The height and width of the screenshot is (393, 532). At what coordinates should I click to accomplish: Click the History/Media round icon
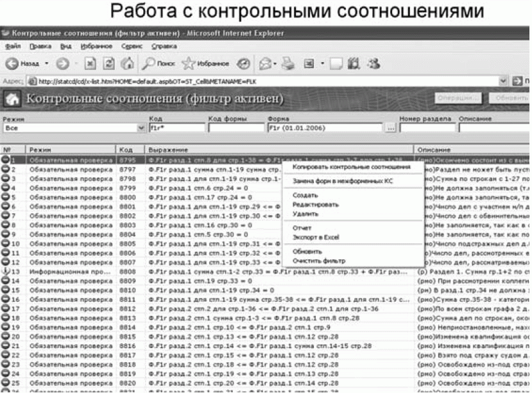[x=243, y=64]
